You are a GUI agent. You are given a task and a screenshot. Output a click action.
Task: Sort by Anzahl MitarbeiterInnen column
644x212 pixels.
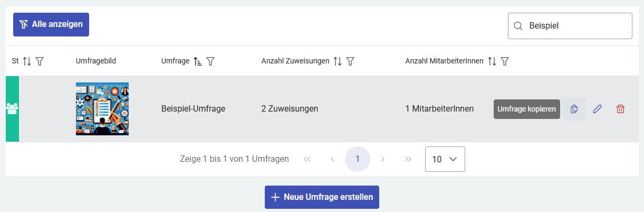(x=492, y=61)
